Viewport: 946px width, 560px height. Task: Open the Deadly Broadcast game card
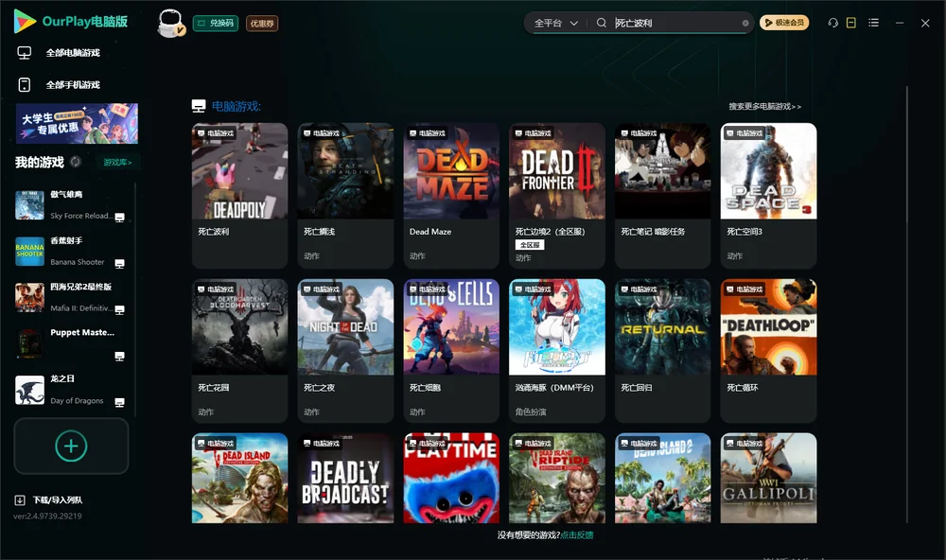coord(345,478)
